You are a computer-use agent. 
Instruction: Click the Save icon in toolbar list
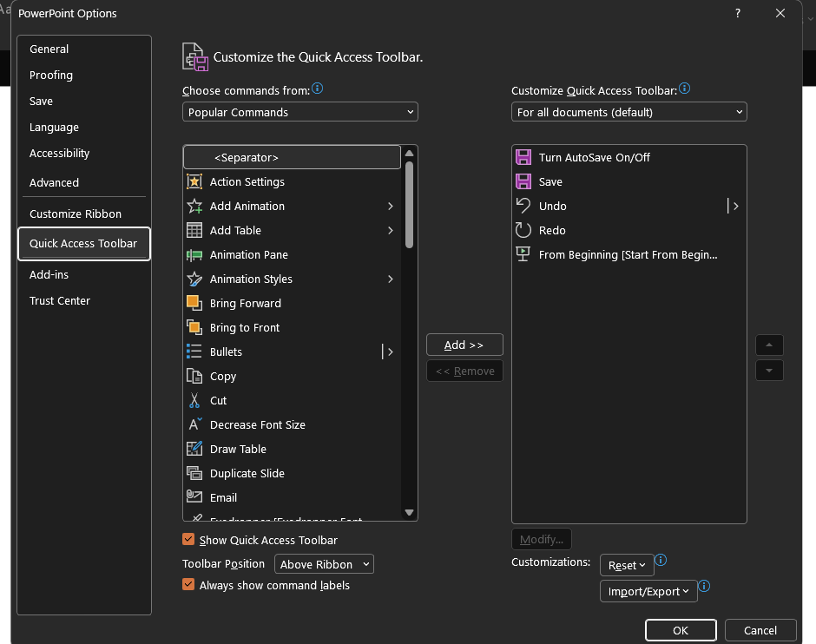coord(523,181)
